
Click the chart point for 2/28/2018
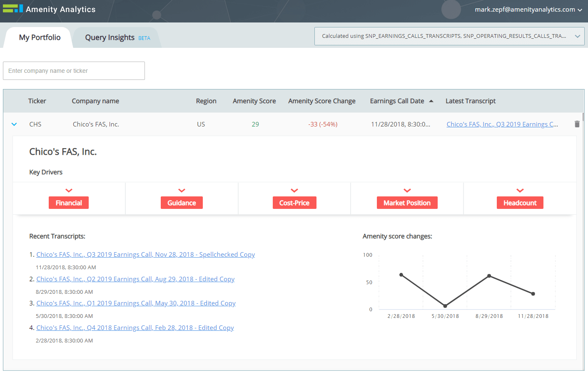coord(401,275)
